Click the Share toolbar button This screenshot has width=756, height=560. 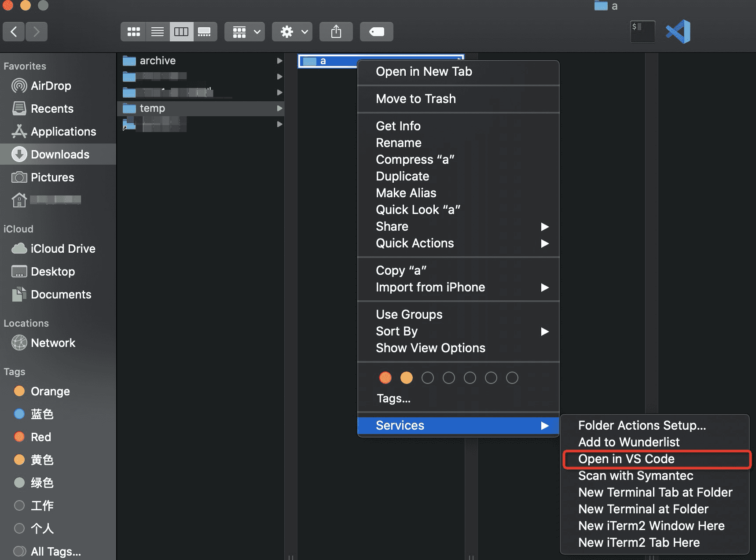(x=336, y=32)
